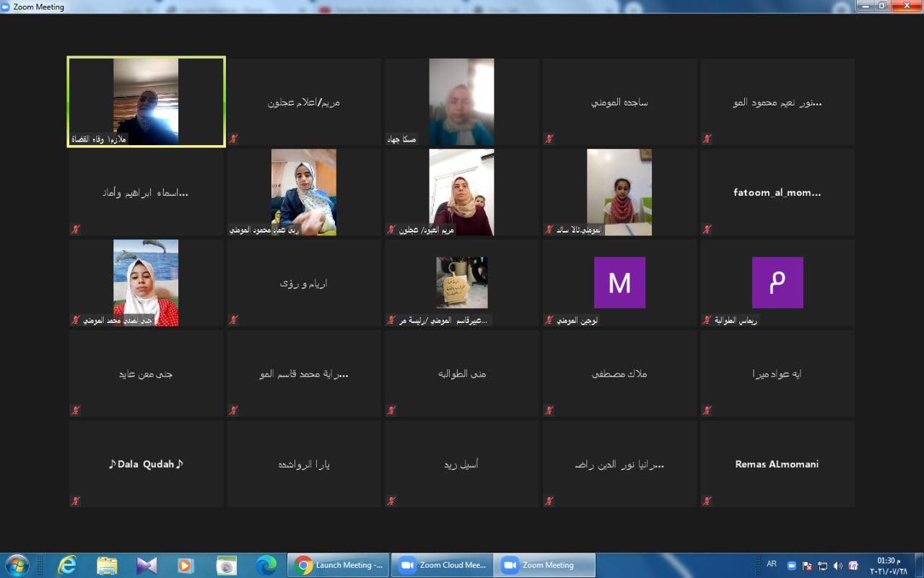
Task: Click muted mic icon on Remas ALmomani tile
Action: pos(707,501)
